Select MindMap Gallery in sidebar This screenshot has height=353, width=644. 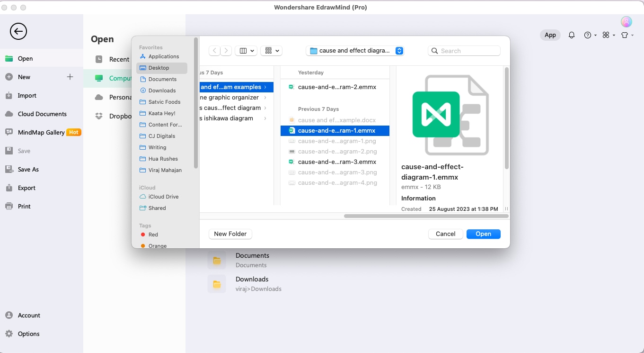pos(41,133)
